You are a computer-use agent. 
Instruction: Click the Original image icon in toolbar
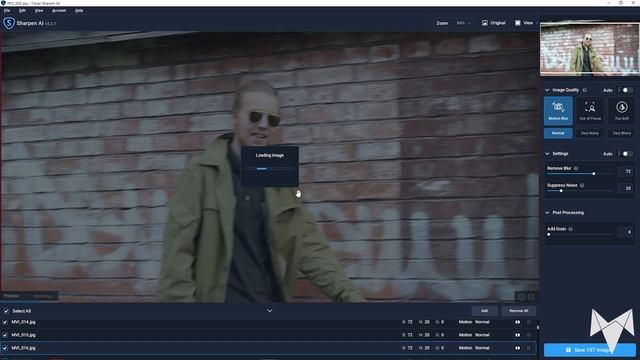pos(484,23)
